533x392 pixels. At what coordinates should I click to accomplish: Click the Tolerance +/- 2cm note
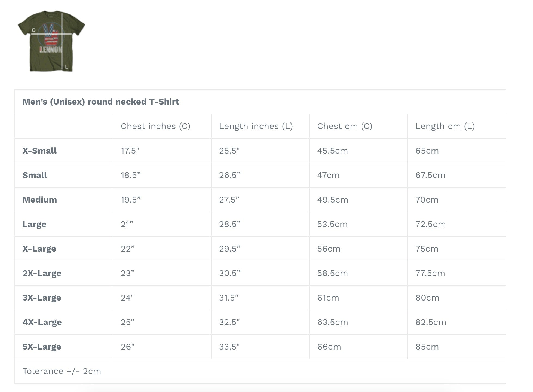[62, 371]
